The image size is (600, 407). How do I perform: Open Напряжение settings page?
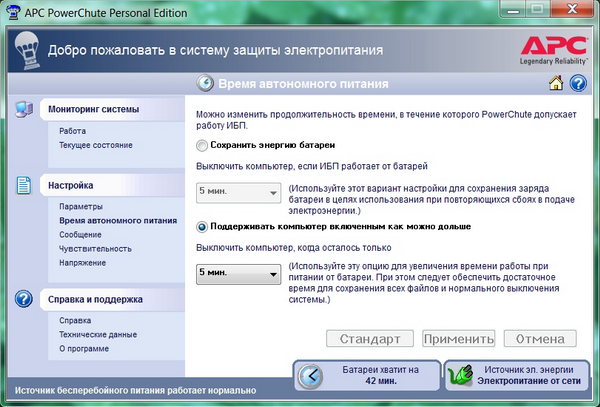pos(82,263)
